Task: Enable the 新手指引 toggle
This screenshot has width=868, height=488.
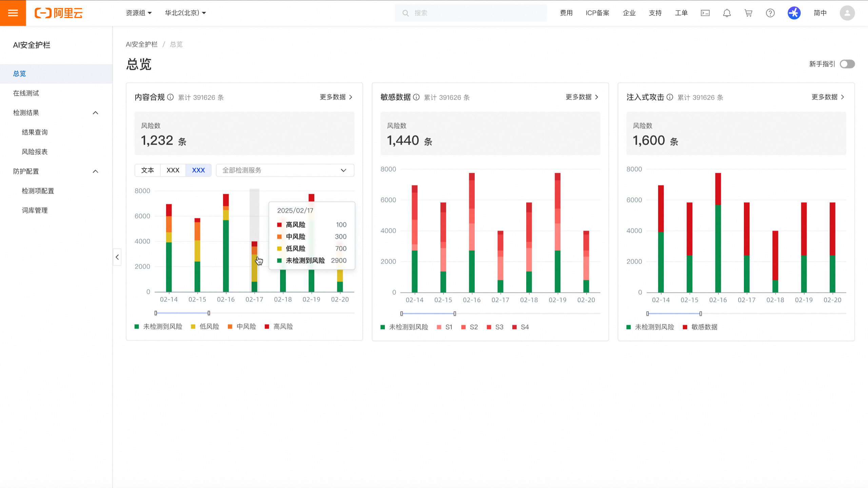Action: pyautogui.click(x=847, y=64)
